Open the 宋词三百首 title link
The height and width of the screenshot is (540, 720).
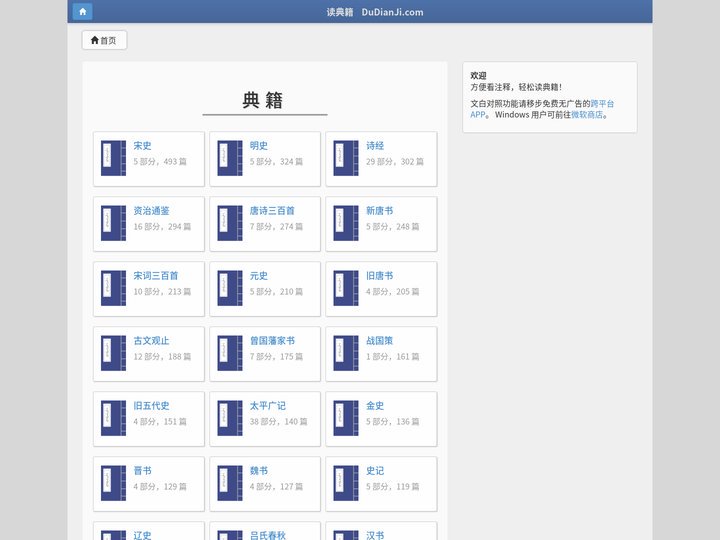click(156, 276)
